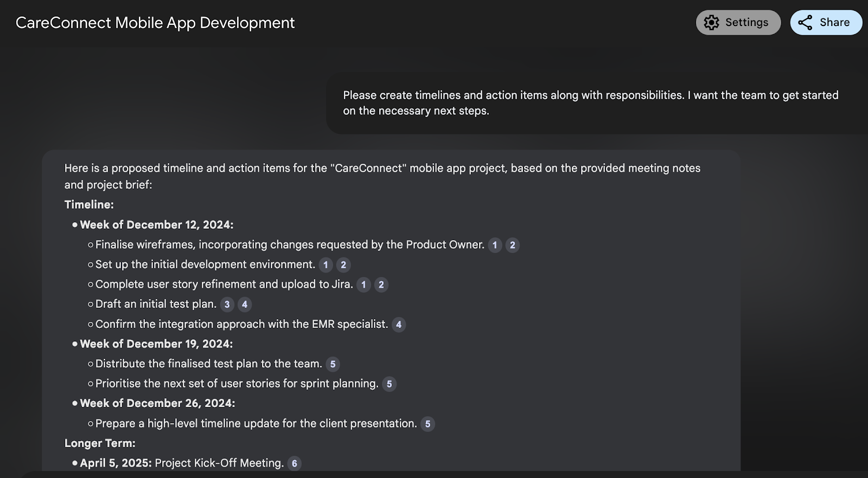The width and height of the screenshot is (868, 478).
Task: Click the Week of December 19, 2024 heading
Action: [156, 344]
